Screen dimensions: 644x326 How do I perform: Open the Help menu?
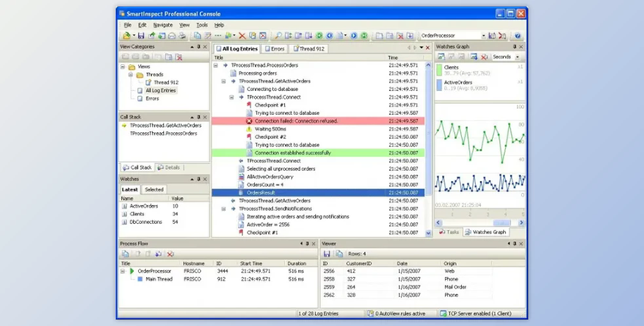219,25
